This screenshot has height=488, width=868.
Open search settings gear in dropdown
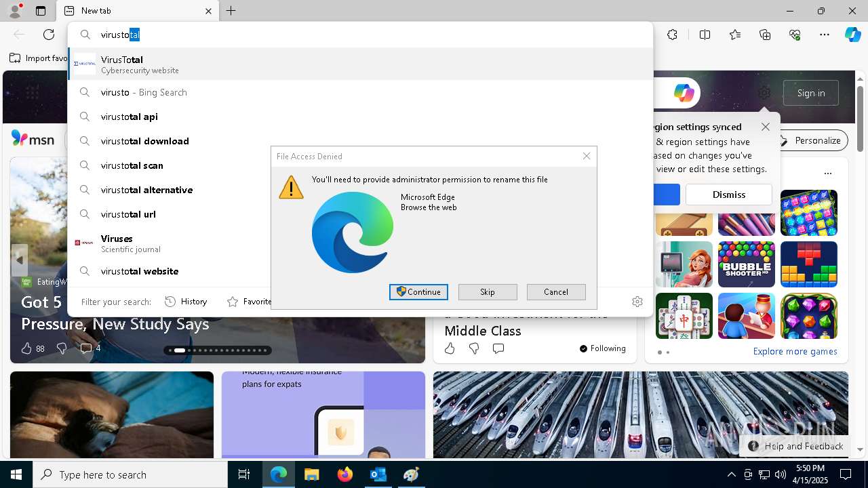pyautogui.click(x=637, y=302)
